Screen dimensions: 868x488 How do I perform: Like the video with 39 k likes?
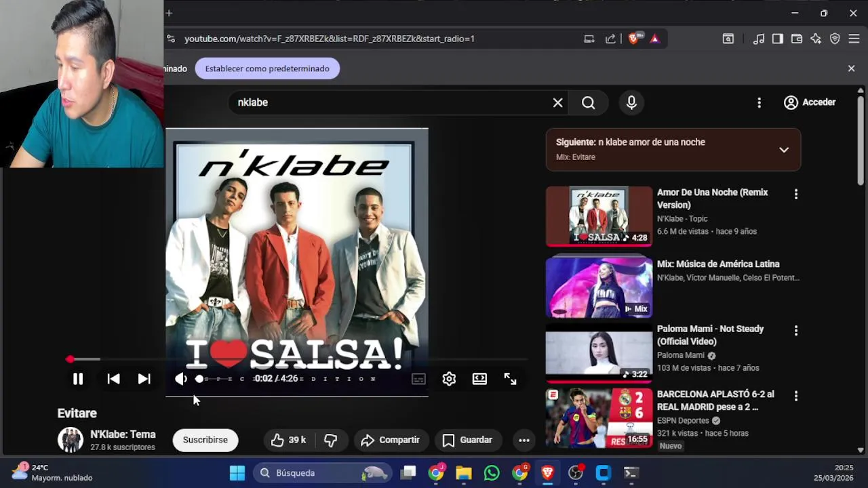[288, 440]
